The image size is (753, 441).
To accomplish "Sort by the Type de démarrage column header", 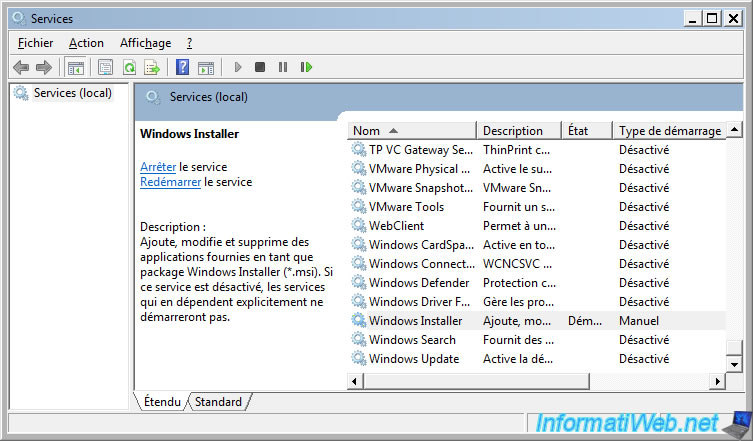I will [669, 131].
